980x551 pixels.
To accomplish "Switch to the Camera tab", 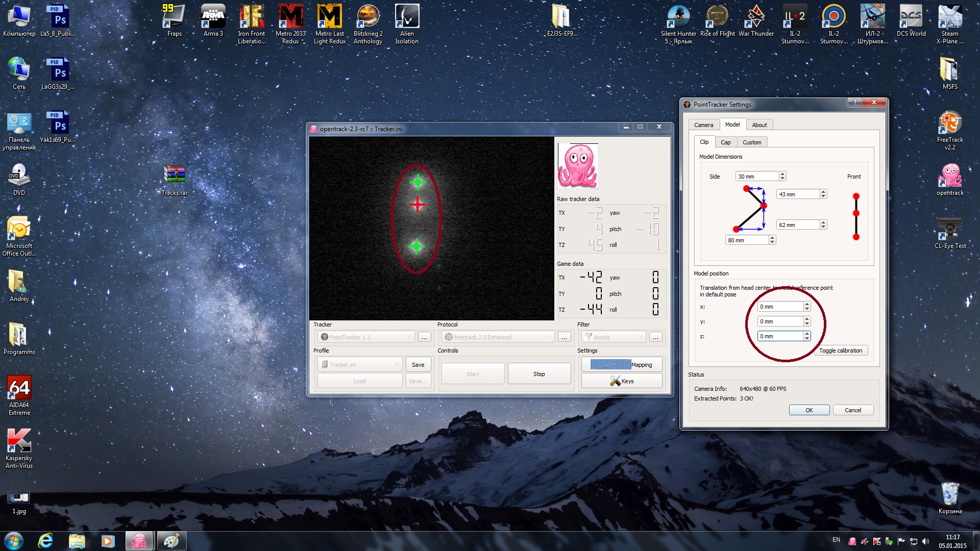I will 703,125.
